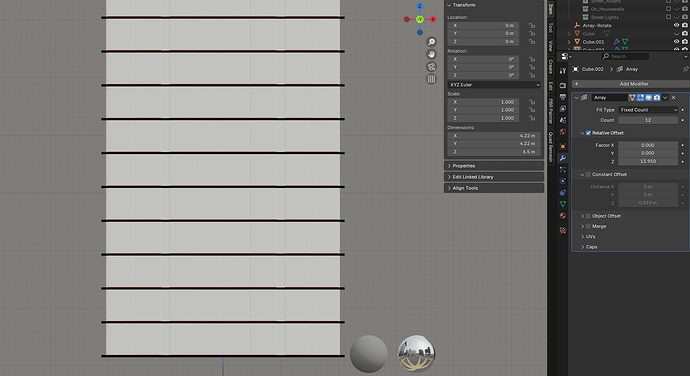Open properties editor type dropdown

(x=567, y=56)
